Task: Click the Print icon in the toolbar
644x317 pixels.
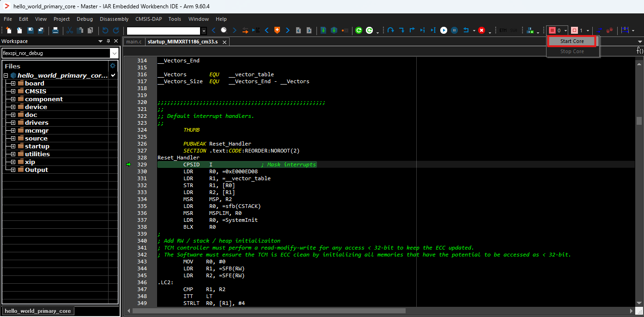Action: 55,30
